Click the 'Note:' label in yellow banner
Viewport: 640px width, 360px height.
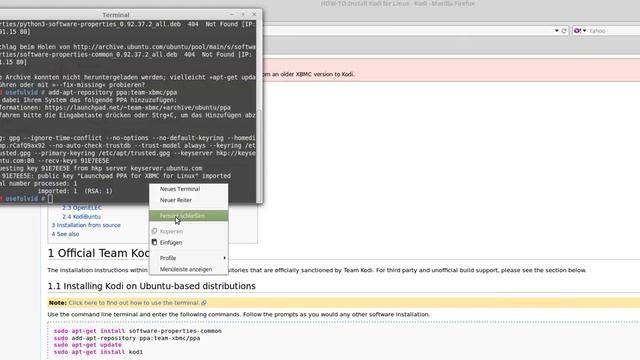tap(58, 303)
